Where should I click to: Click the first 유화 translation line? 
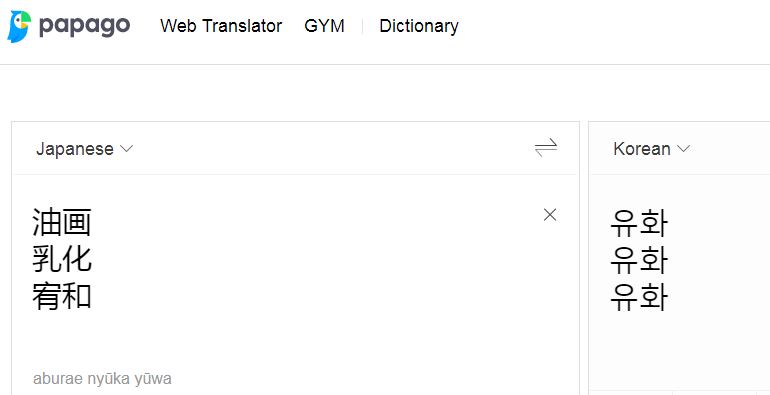[639, 223]
